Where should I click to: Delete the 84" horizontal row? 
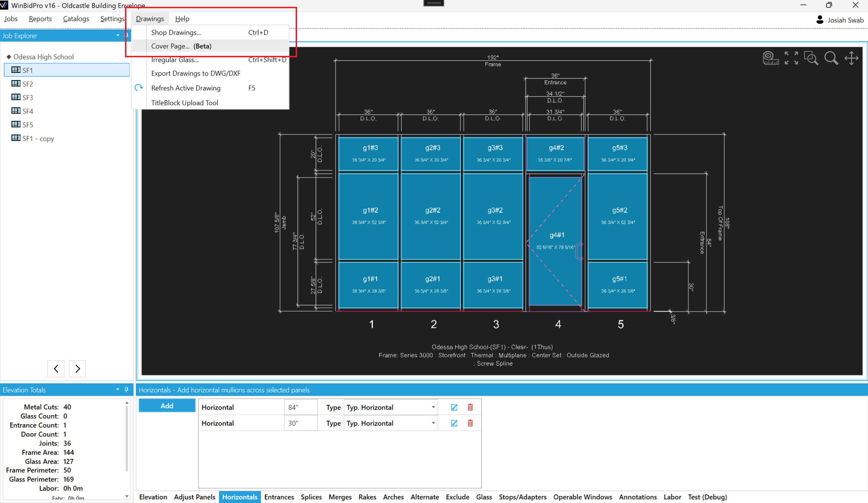(470, 407)
